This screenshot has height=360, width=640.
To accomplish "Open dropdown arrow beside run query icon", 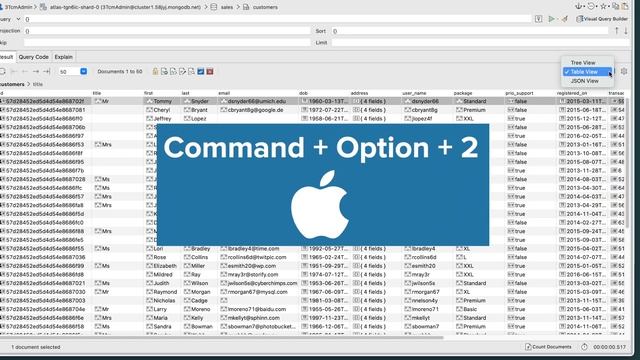I will pos(557,19).
